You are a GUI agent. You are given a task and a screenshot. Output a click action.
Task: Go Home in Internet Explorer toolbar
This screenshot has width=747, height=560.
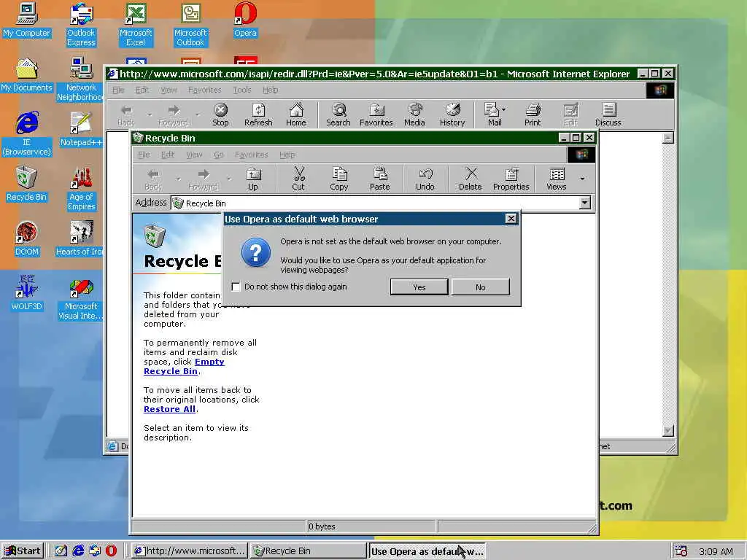tap(296, 114)
